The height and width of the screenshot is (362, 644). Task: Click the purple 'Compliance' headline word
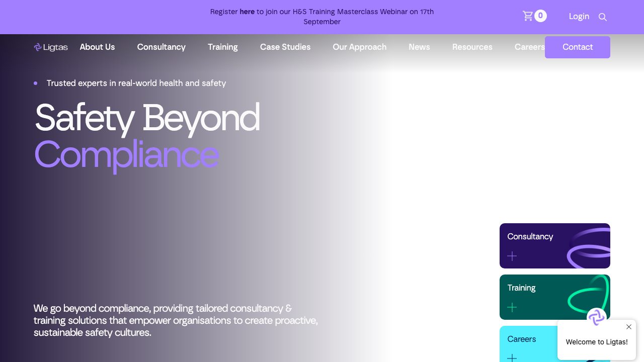[127, 155]
